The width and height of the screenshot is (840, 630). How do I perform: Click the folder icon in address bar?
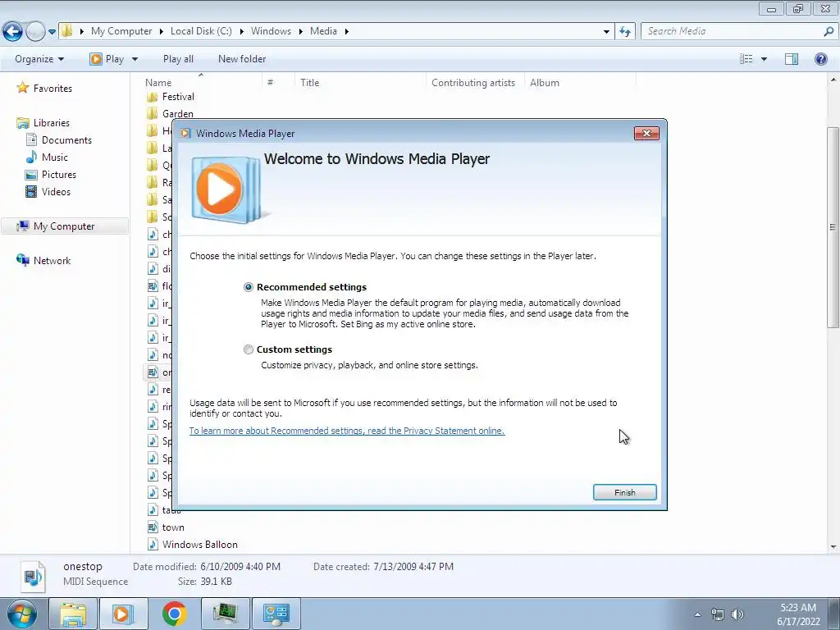click(x=67, y=31)
